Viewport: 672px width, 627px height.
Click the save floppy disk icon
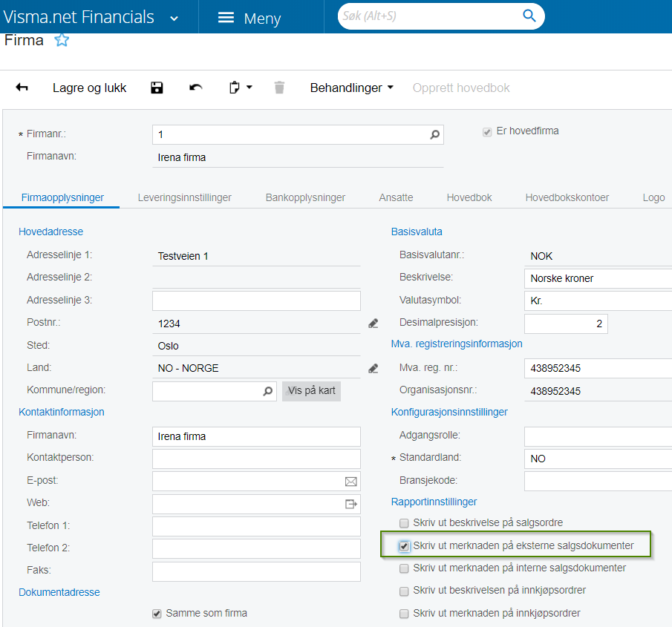157,88
